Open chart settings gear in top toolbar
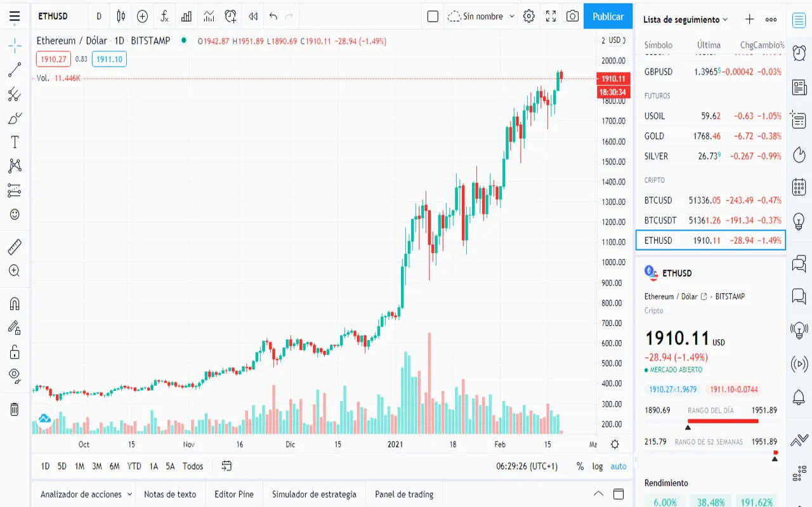The image size is (812, 507). 529,16
